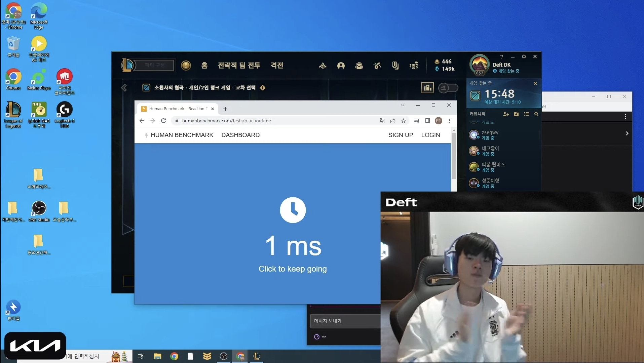Click the right chevron in the background window
Image resolution: width=644 pixels, height=363 pixels.
pos(627,133)
